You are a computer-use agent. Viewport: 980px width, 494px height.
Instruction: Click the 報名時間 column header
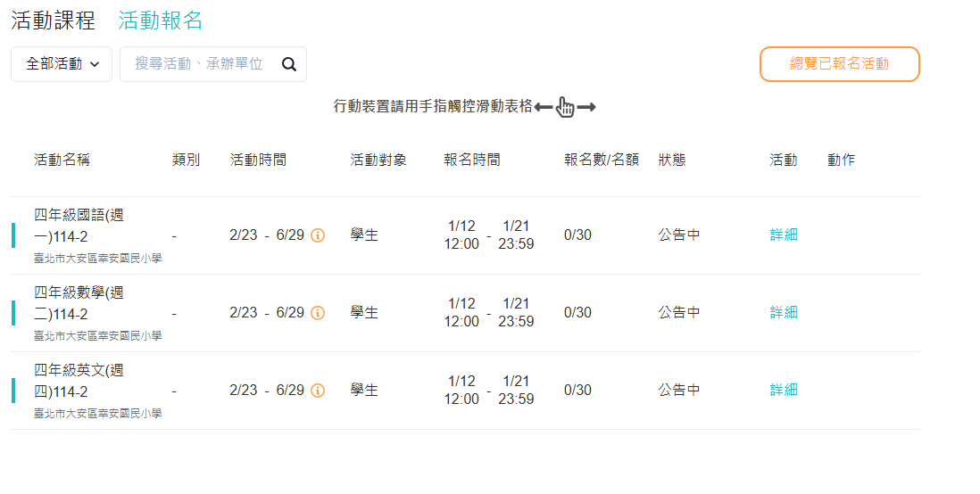472,161
